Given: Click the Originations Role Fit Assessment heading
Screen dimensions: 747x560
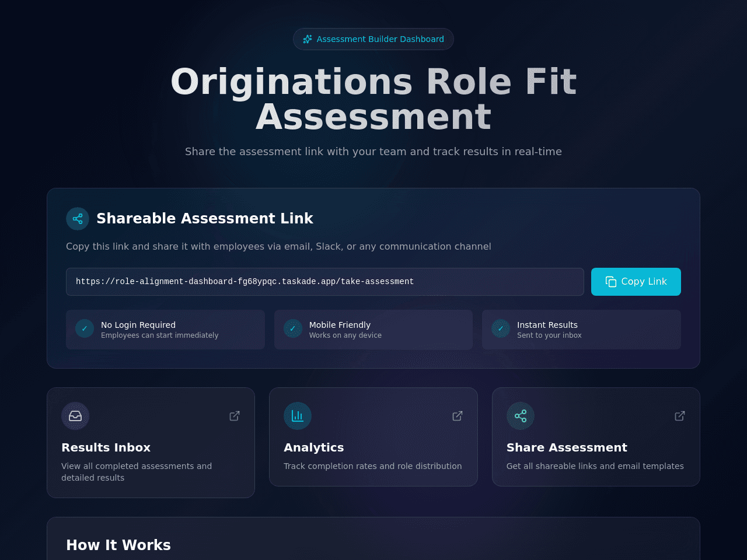Looking at the screenshot, I should pos(373,99).
